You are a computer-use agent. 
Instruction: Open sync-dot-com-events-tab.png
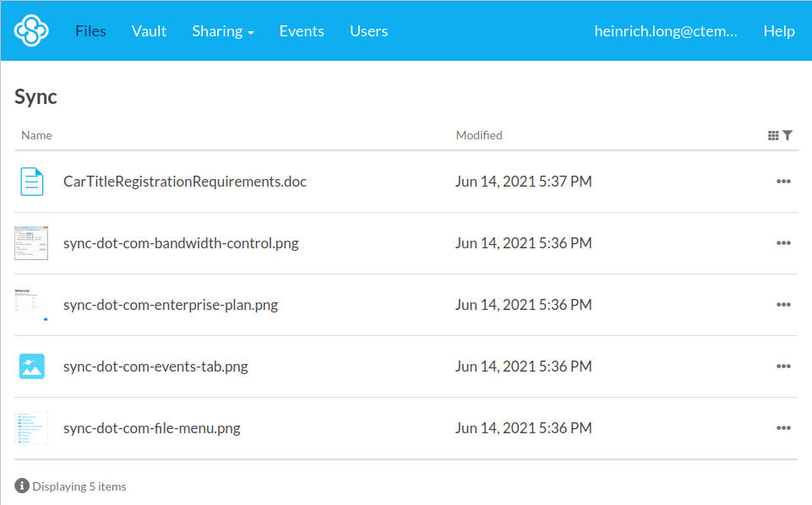click(x=155, y=367)
